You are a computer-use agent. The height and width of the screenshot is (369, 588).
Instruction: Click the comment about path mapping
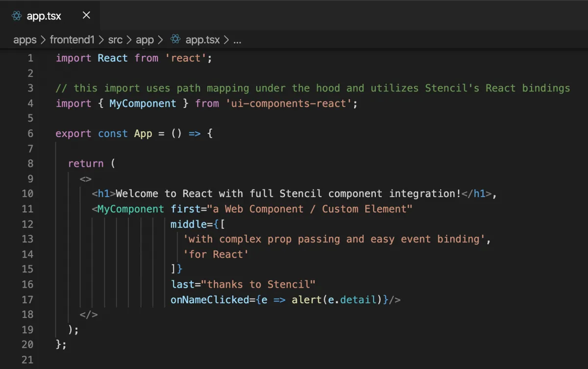click(313, 88)
